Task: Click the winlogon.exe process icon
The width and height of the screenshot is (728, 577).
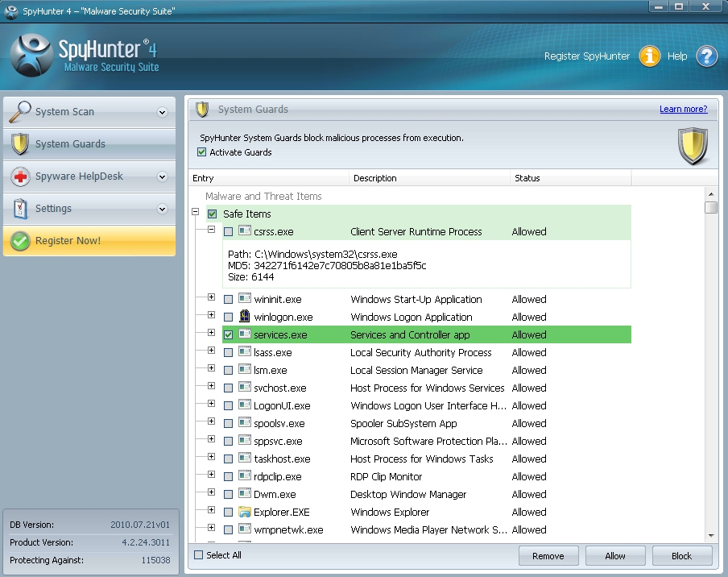Action: (x=245, y=317)
